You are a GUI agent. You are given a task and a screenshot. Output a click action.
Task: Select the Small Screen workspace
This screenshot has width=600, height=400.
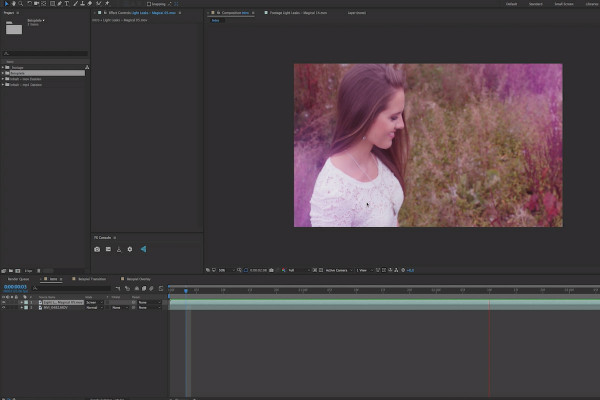(564, 4)
